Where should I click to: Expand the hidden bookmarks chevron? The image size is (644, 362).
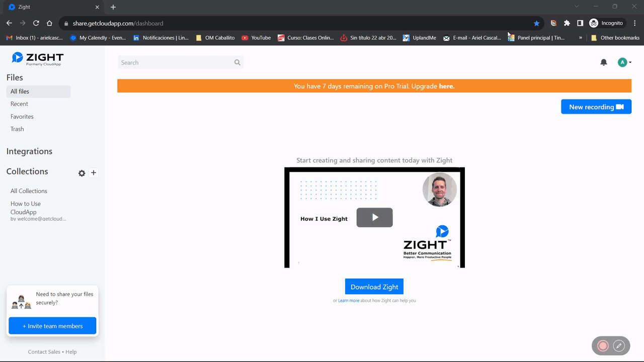pos(581,38)
